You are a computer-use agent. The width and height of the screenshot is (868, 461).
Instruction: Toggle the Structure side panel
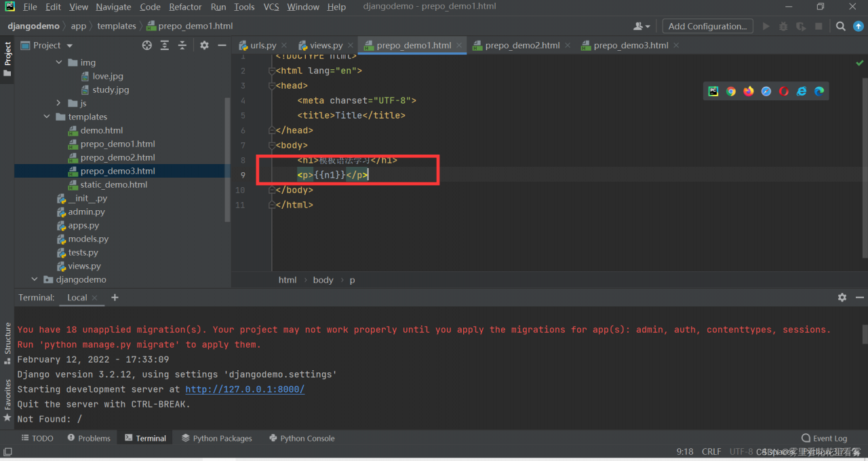pos(7,343)
